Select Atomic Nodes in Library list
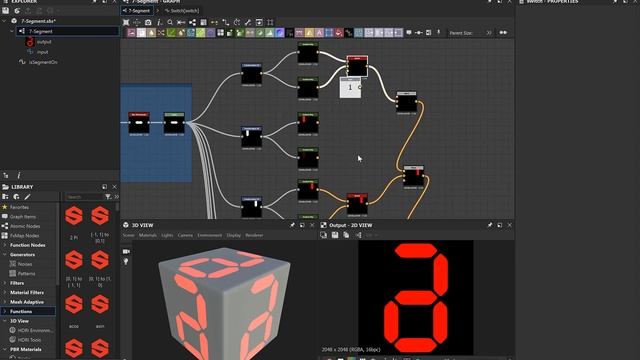The height and width of the screenshot is (360, 640). click(x=25, y=226)
